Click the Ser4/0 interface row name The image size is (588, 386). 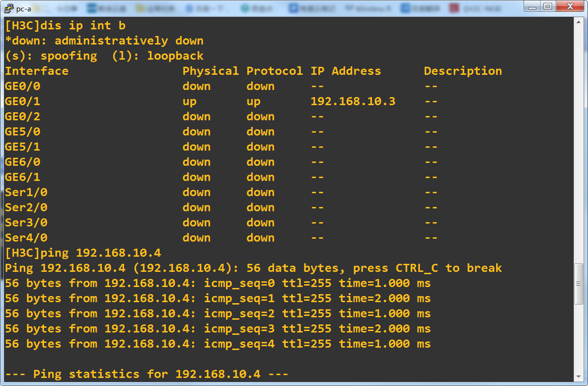coord(26,238)
